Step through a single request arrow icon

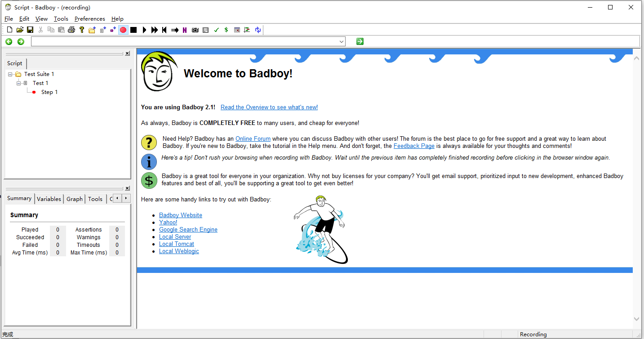click(175, 30)
